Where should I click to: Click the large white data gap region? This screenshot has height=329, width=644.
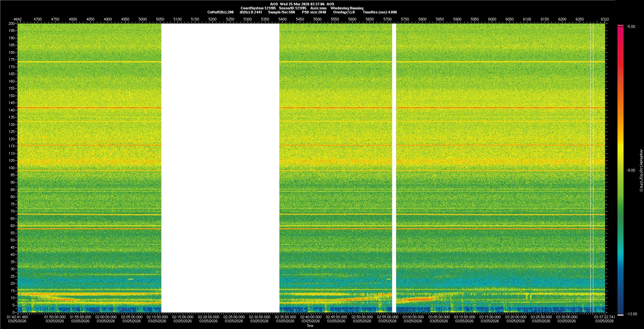220,168
